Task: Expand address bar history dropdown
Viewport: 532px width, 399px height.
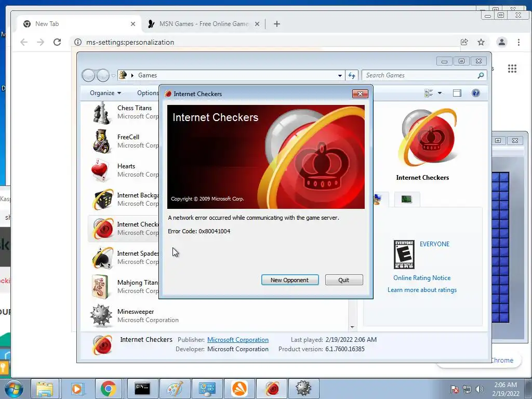Action: tap(340, 75)
